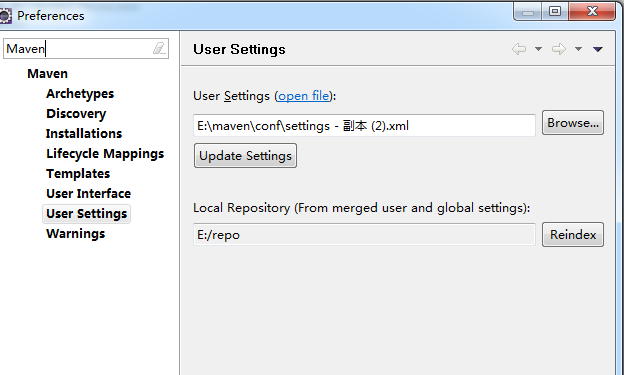Open the Archetypes preference page
The width and height of the screenshot is (624, 375).
[80, 94]
